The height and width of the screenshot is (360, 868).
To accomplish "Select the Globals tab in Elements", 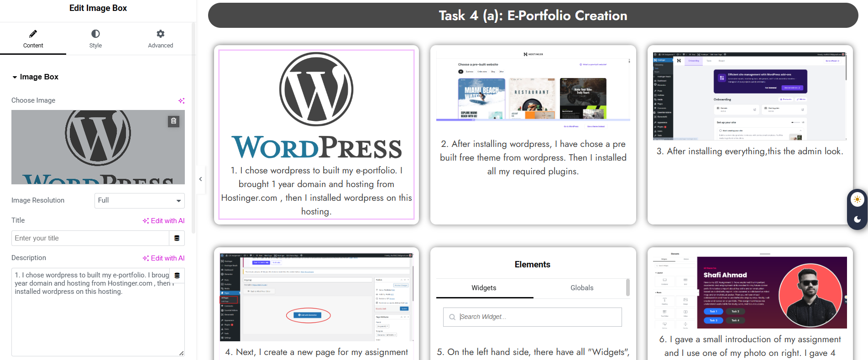I will tap(581, 288).
